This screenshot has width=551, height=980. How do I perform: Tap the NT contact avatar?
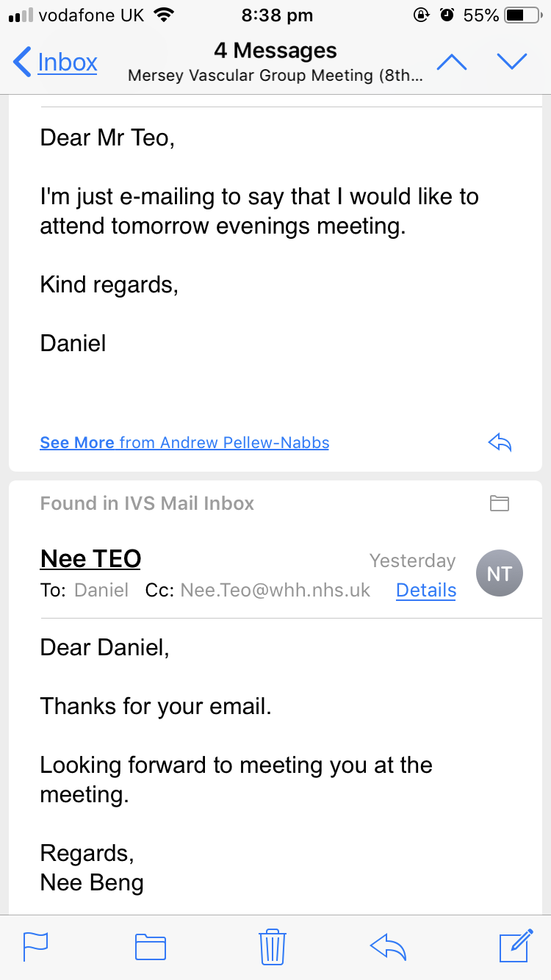click(500, 574)
